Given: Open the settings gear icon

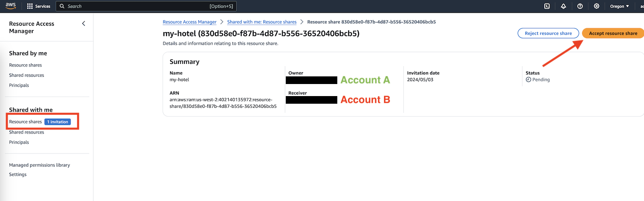Looking at the screenshot, I should [x=597, y=6].
